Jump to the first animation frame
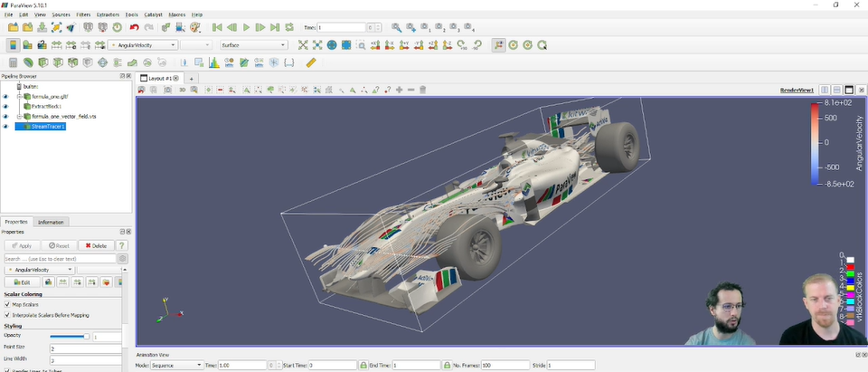This screenshot has height=372, width=868. coord(217,28)
